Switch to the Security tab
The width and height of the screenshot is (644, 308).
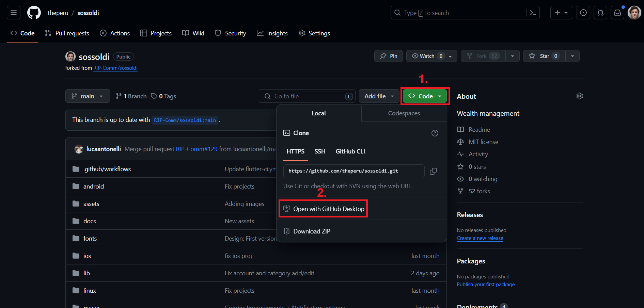pos(231,33)
